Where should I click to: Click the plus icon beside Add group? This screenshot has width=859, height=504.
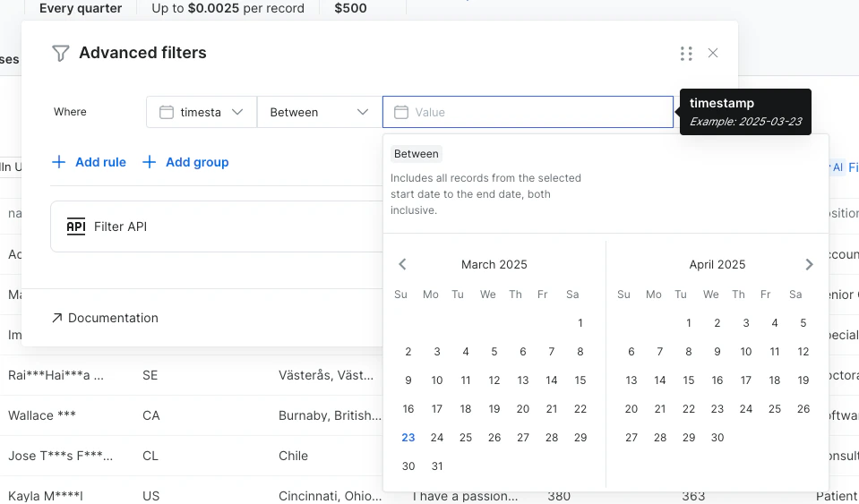pos(149,162)
